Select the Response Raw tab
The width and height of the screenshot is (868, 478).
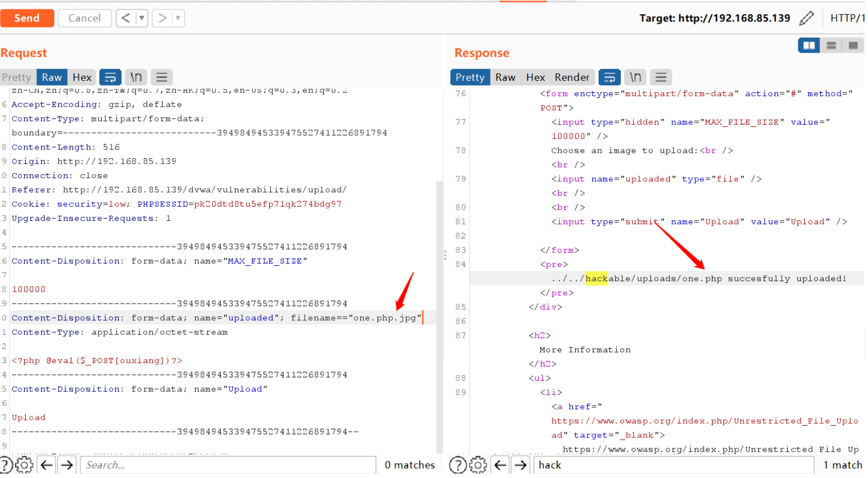pos(505,77)
